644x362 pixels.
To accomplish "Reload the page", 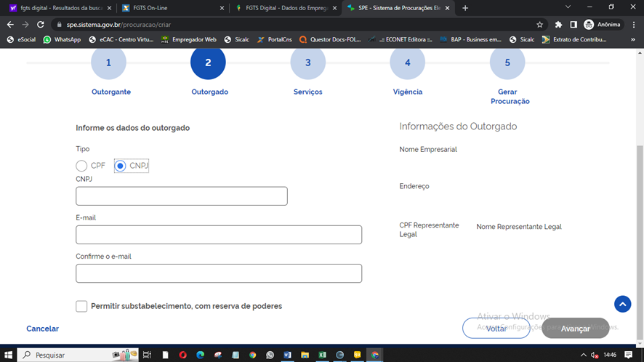I will click(42, 24).
